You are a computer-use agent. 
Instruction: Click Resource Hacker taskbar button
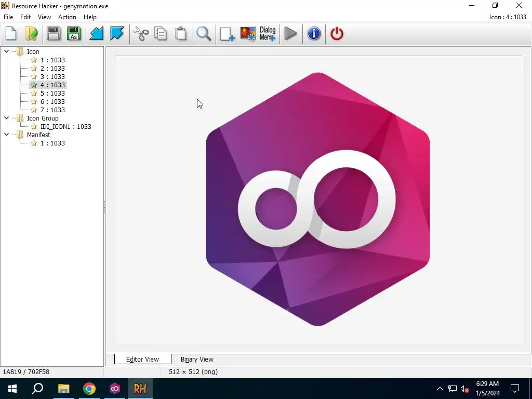pyautogui.click(x=140, y=389)
